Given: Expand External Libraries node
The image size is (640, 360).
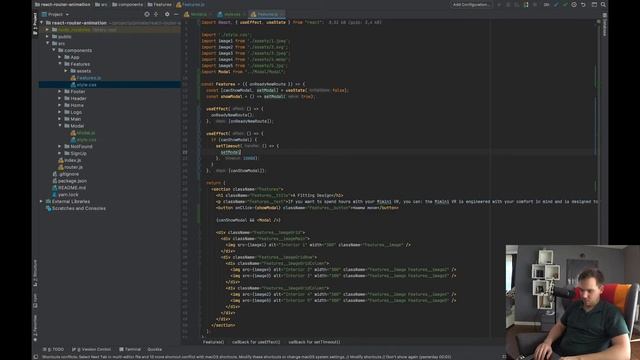Looking at the screenshot, I should (x=41, y=201).
